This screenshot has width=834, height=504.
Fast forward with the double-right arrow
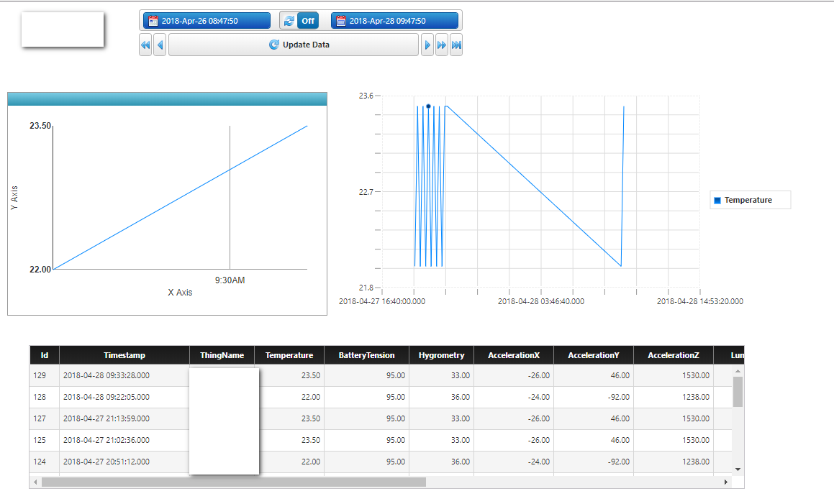(x=442, y=45)
